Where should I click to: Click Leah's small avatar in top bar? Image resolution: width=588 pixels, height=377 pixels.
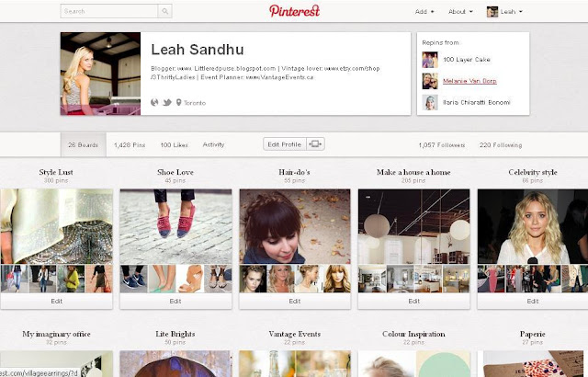(x=492, y=12)
